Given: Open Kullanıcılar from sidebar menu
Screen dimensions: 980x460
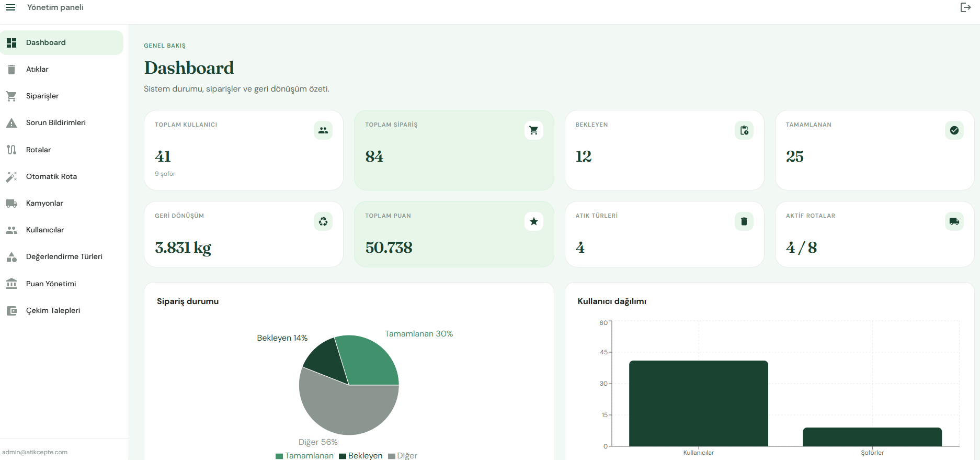Looking at the screenshot, I should (62, 230).
